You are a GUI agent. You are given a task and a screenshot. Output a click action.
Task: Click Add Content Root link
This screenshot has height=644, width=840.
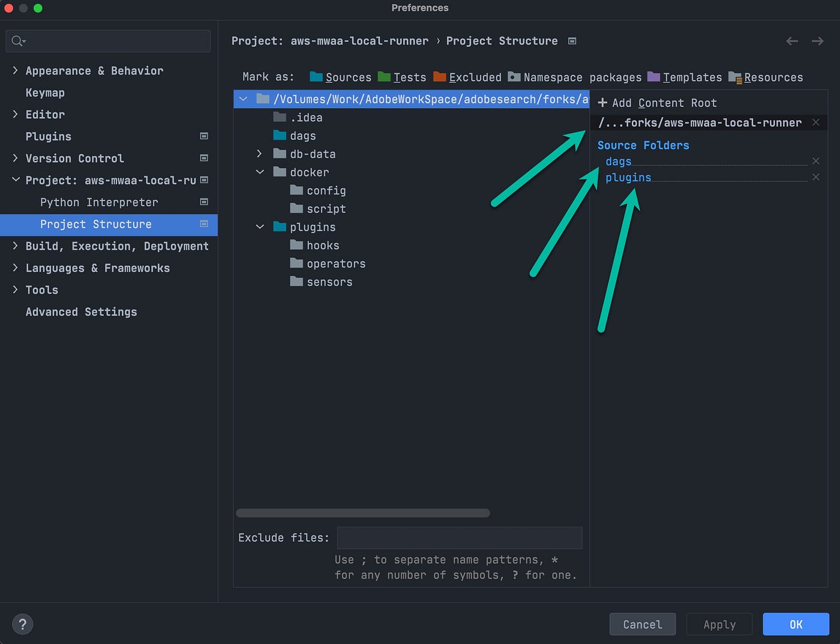click(664, 103)
